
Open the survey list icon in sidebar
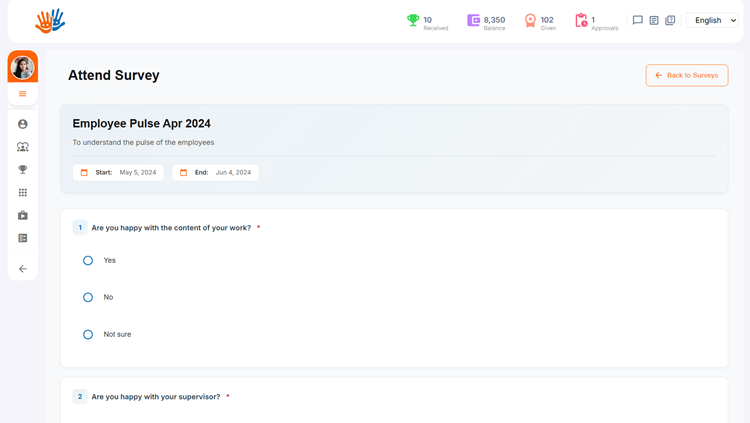click(x=22, y=238)
